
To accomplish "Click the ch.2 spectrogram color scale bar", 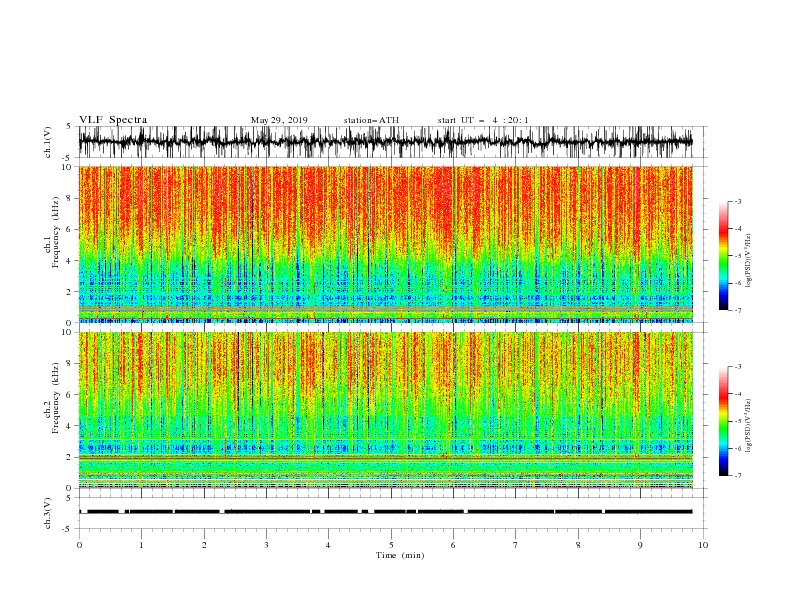I will click(723, 421).
